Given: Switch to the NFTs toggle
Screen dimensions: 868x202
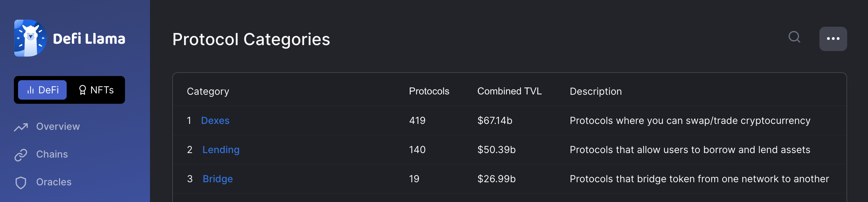Looking at the screenshot, I should [96, 90].
